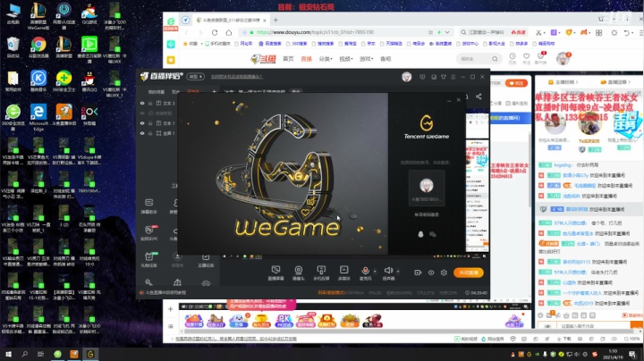Click the mode switch pill button
644x361 pixels.
click(x=196, y=76)
